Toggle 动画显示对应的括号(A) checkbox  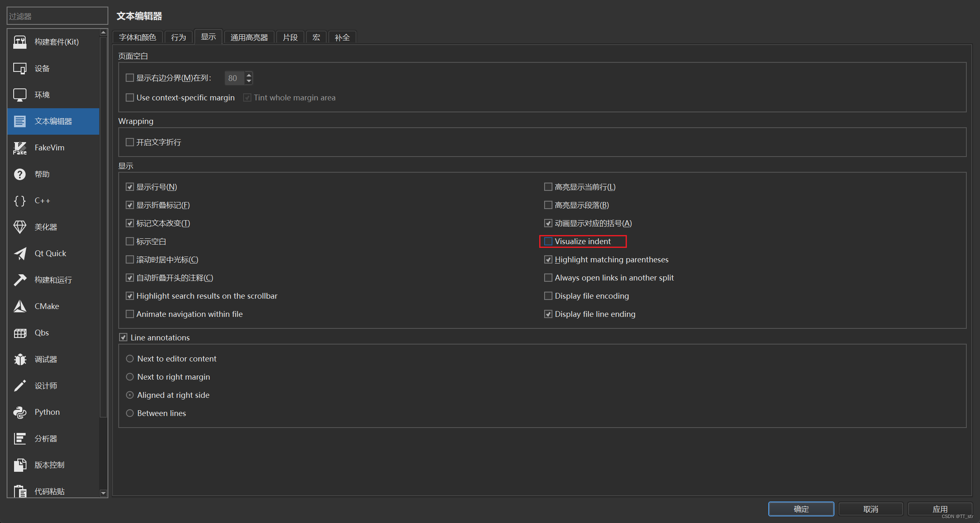[x=548, y=223]
